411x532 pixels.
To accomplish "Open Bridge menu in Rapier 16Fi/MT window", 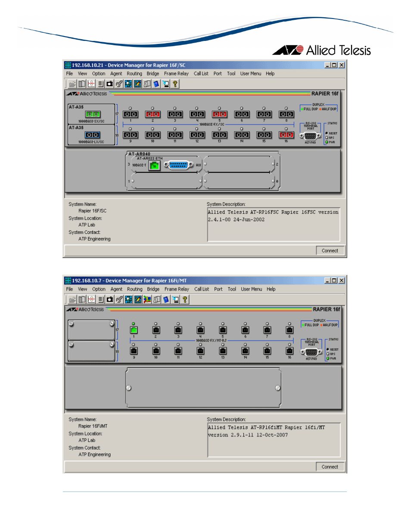I will click(x=153, y=289).
